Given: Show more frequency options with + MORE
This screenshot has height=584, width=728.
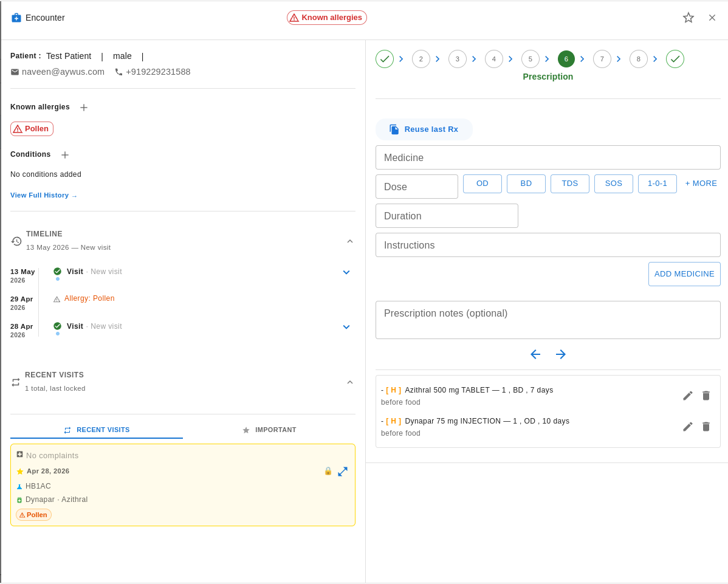Looking at the screenshot, I should click(x=701, y=184).
